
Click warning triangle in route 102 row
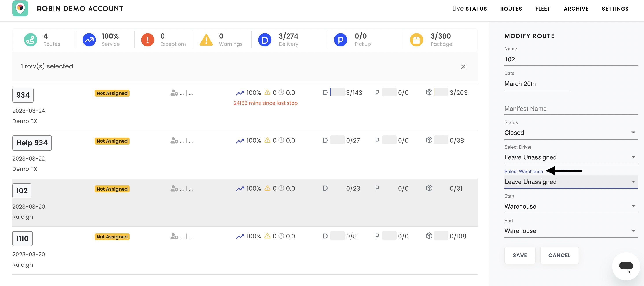coord(267,188)
